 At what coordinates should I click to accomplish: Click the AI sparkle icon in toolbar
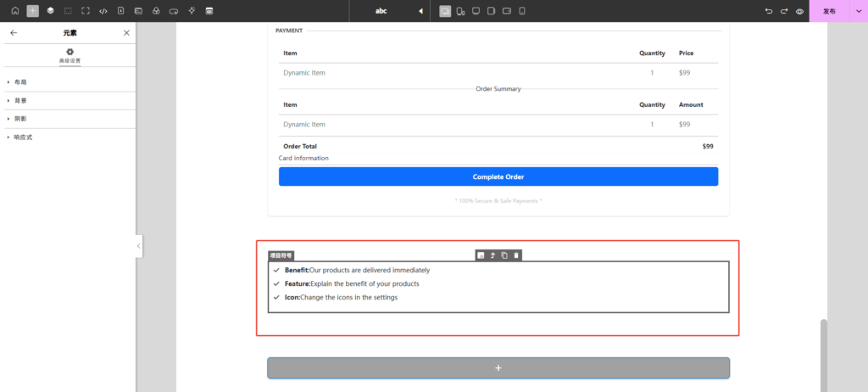(192, 11)
